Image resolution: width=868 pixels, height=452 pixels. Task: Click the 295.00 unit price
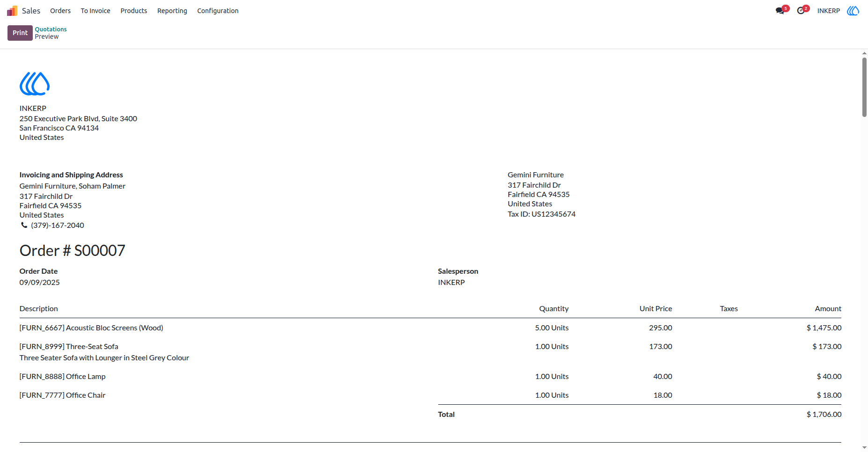tap(661, 328)
